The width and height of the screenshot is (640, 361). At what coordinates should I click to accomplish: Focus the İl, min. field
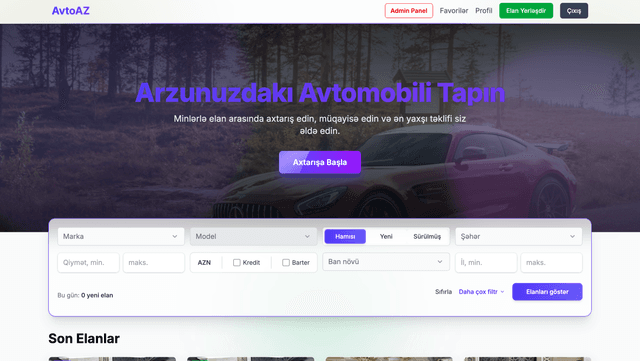click(x=486, y=263)
